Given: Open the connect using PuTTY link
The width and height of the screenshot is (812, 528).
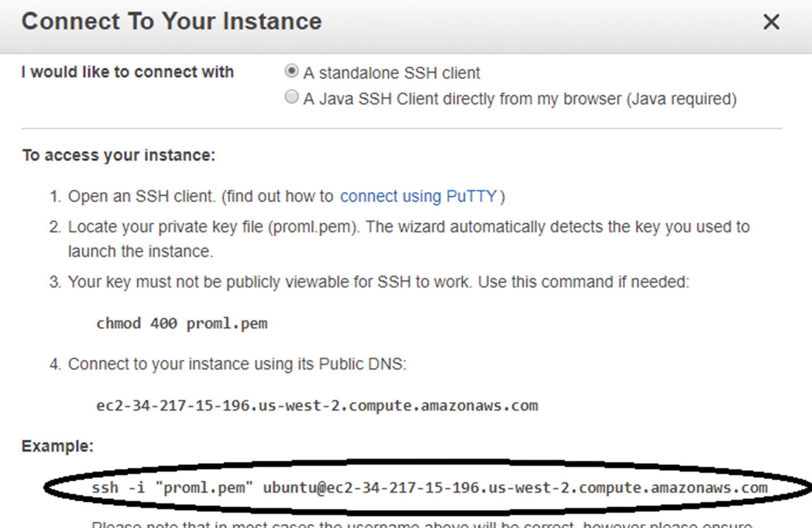Looking at the screenshot, I should coord(418,196).
